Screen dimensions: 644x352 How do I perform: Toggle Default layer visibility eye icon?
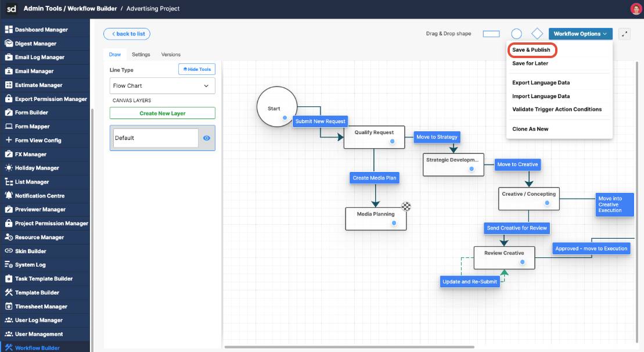click(x=207, y=138)
